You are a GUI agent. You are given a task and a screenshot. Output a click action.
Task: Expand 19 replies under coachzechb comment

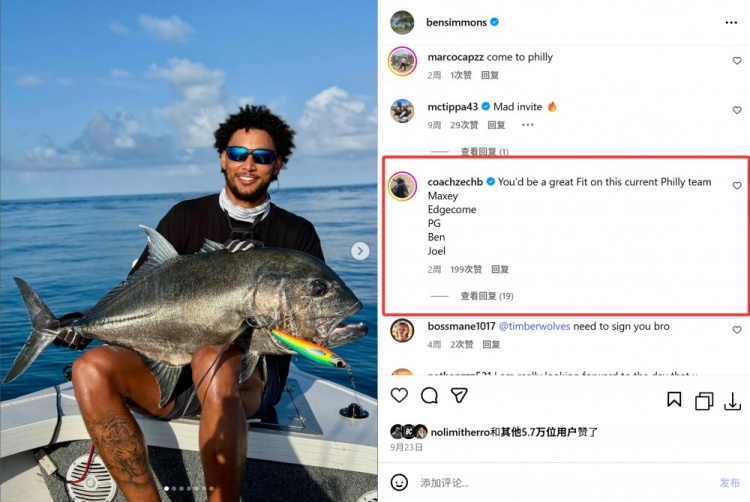tap(486, 296)
